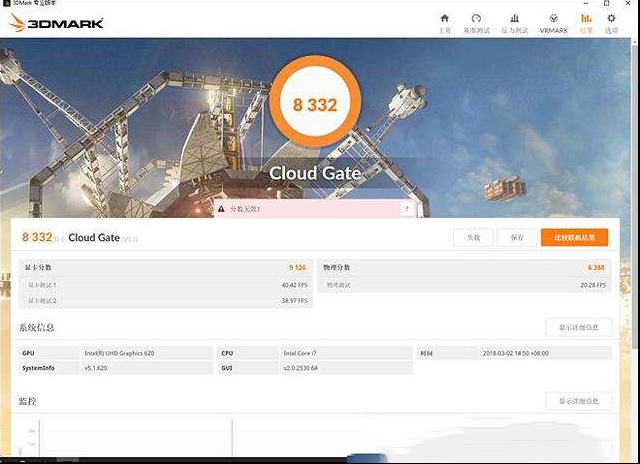The image size is (640, 464).
Task: Click the 3DMARK logo in the header
Action: point(56,23)
